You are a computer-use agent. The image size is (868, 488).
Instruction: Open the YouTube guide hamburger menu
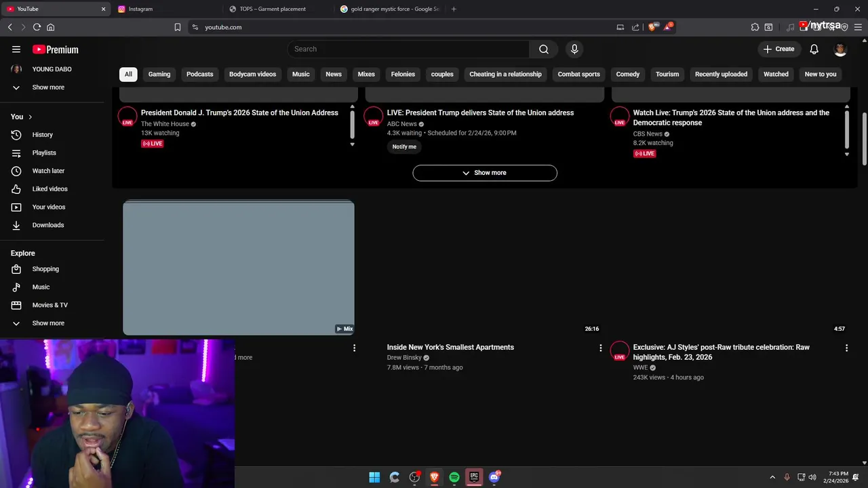pyautogui.click(x=16, y=49)
